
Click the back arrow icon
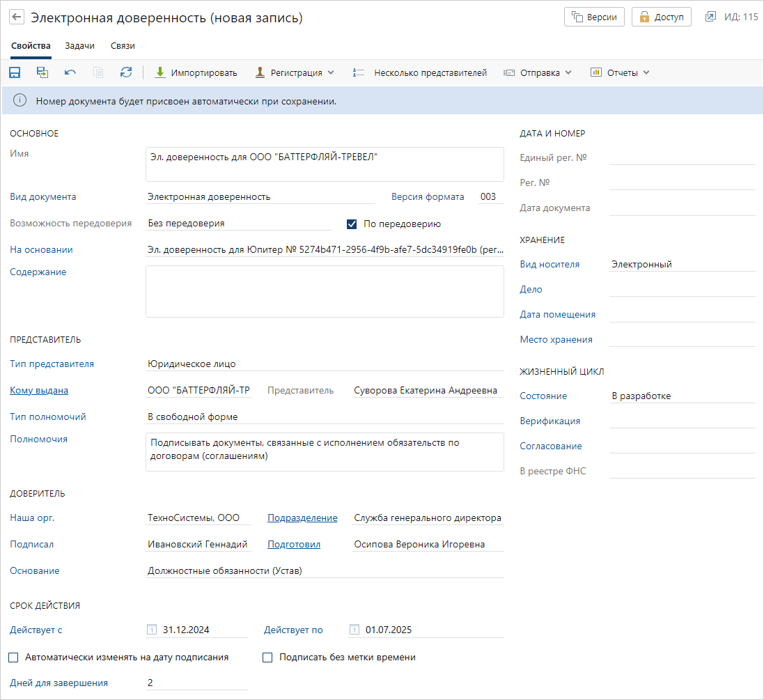17,17
